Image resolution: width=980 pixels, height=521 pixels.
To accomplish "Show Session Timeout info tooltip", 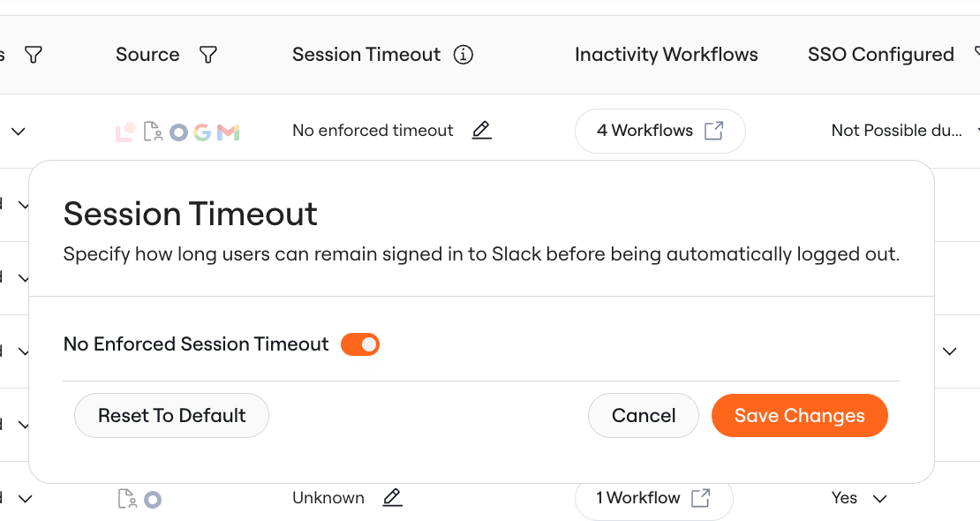I will (464, 55).
